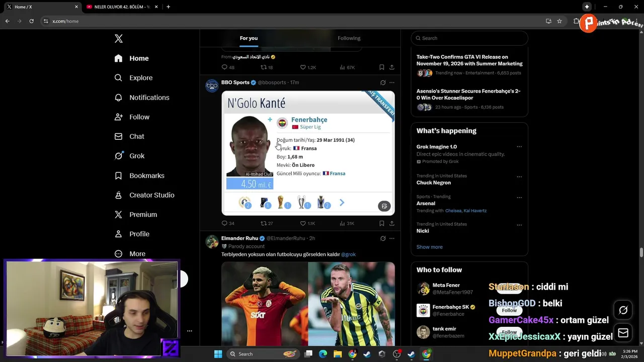Ask Grok about the Elmander Ruhu post

point(383,238)
